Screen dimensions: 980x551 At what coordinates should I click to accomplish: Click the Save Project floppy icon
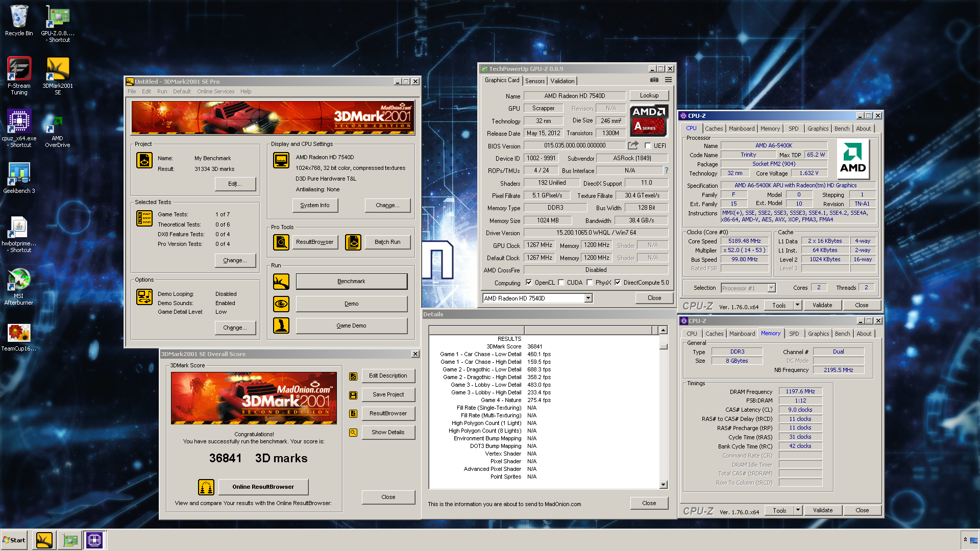click(x=353, y=395)
